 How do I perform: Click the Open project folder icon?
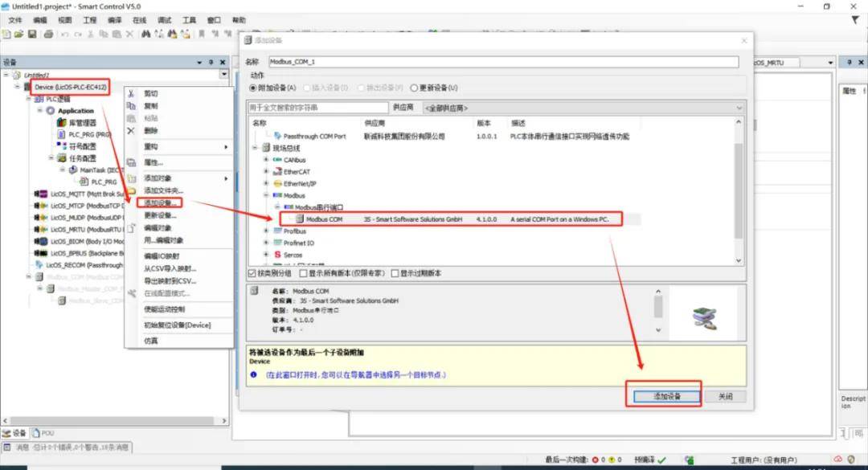pos(19,34)
